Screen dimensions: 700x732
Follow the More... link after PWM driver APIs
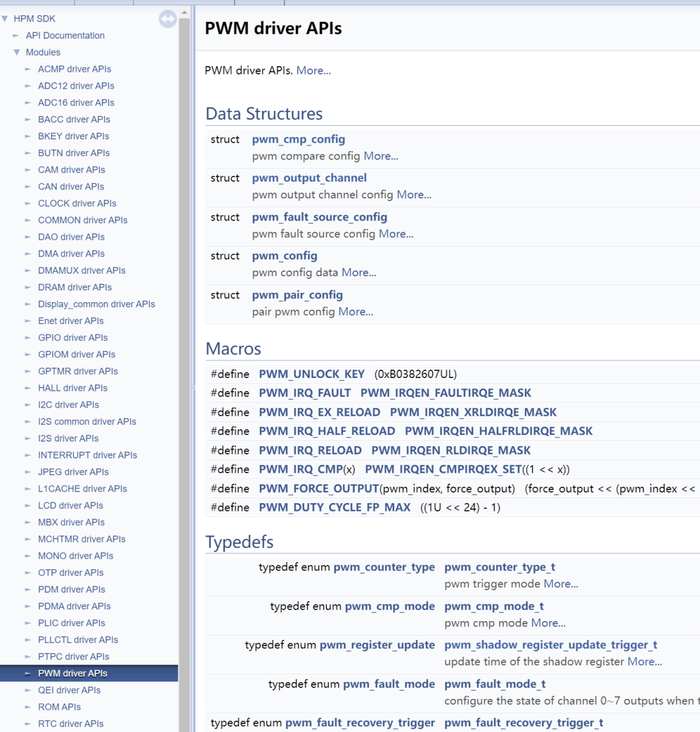pyautogui.click(x=313, y=70)
